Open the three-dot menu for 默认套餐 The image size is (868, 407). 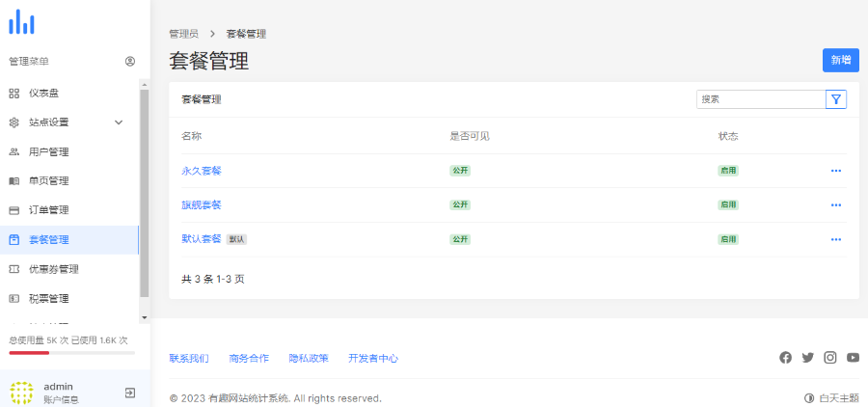pyautogui.click(x=836, y=240)
